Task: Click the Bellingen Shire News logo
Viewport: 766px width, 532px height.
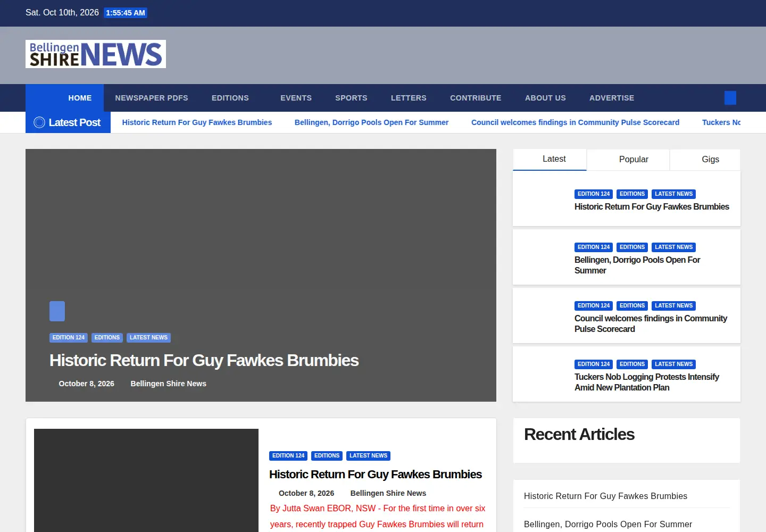Action: click(x=96, y=54)
